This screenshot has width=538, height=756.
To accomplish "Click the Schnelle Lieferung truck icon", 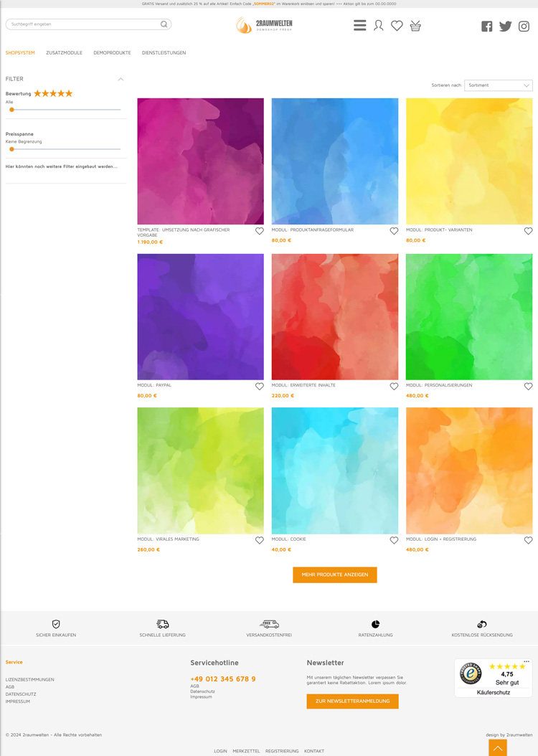I will coord(162,624).
